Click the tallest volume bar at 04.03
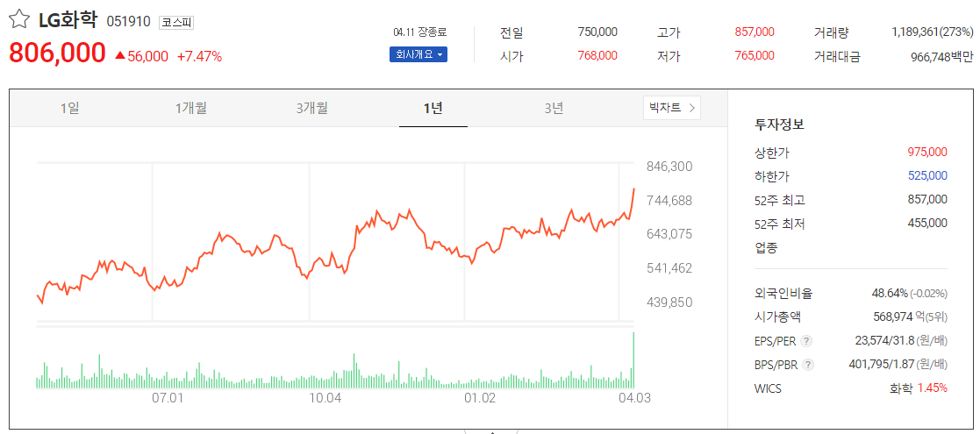The width and height of the screenshot is (980, 434). tap(633, 360)
